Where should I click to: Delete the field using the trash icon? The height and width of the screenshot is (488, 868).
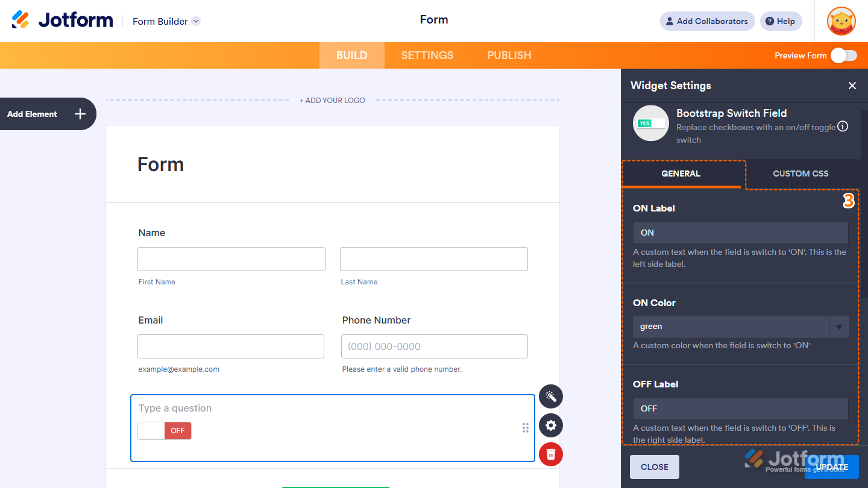(x=550, y=454)
